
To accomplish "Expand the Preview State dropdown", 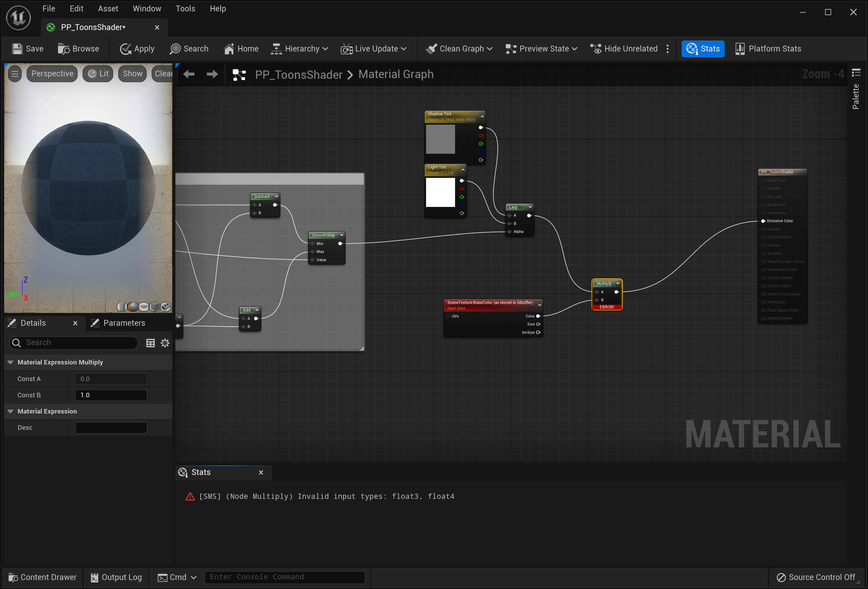I will click(x=541, y=49).
